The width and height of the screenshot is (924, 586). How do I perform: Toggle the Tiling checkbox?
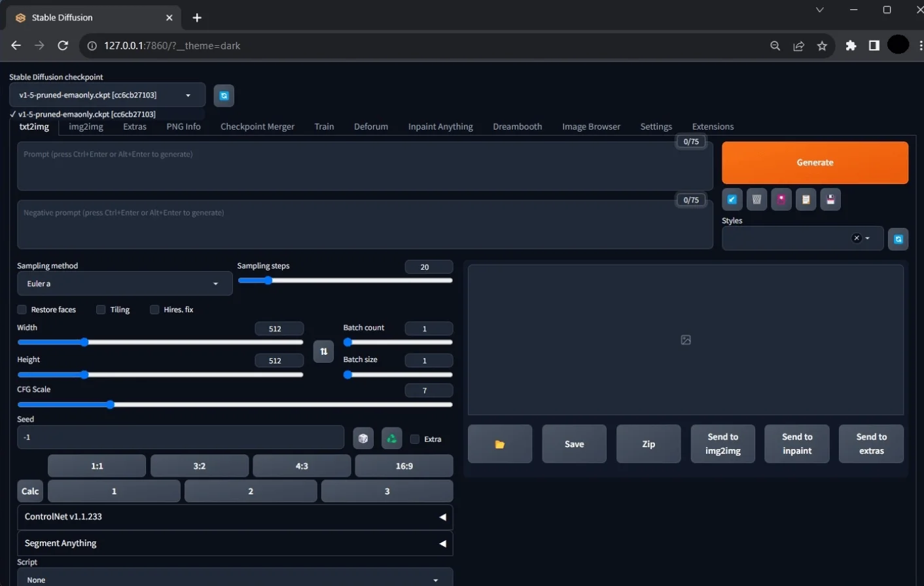[x=101, y=310]
